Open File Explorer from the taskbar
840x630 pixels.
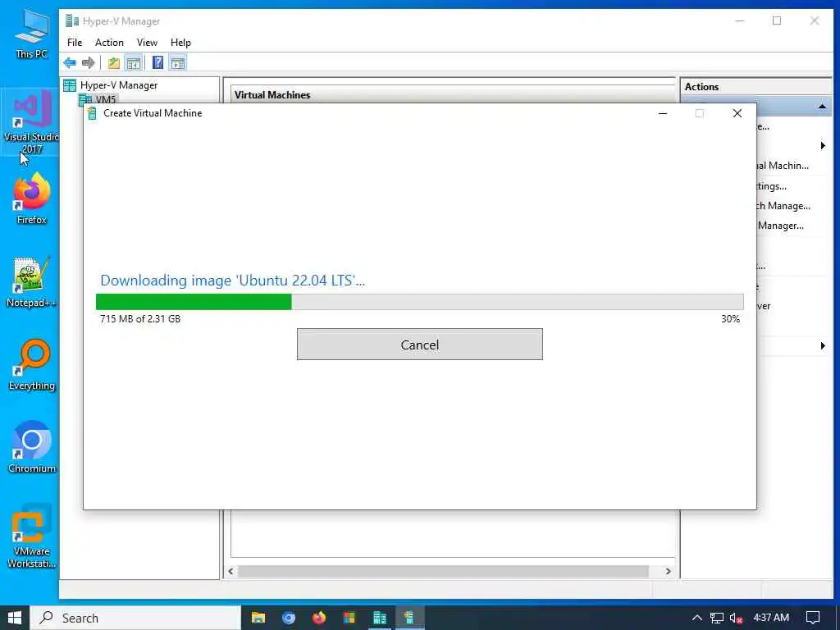[x=258, y=618]
